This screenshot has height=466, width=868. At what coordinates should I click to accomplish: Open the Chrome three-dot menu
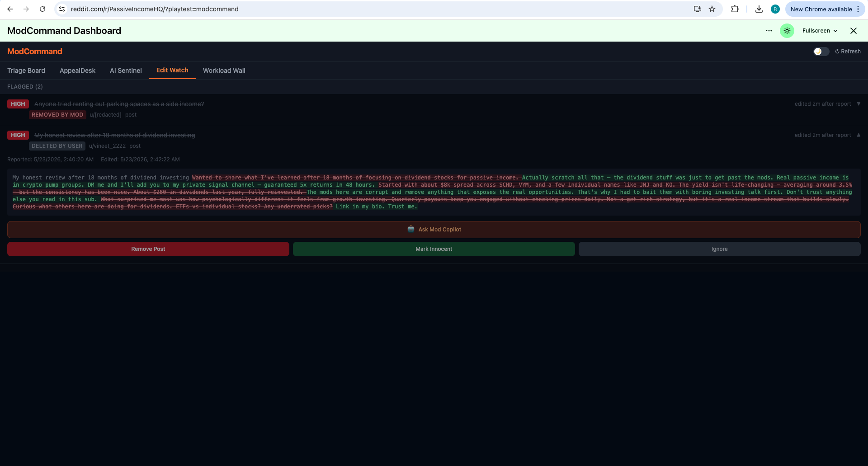click(858, 9)
